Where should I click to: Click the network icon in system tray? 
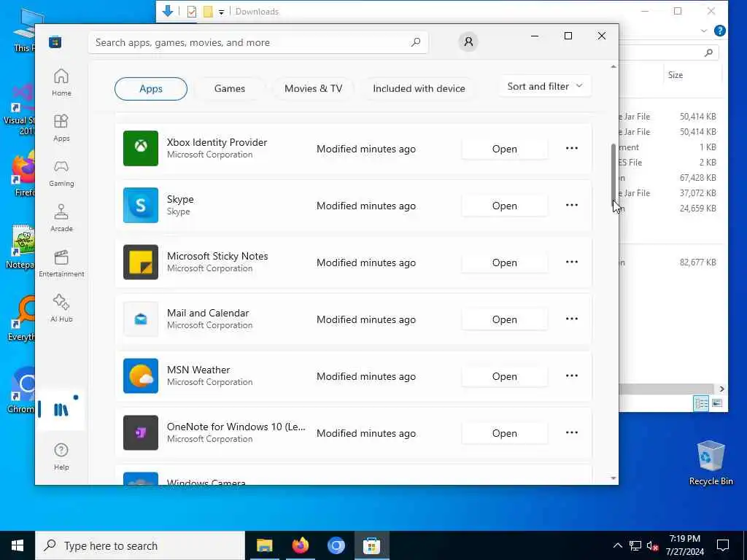tap(635, 545)
